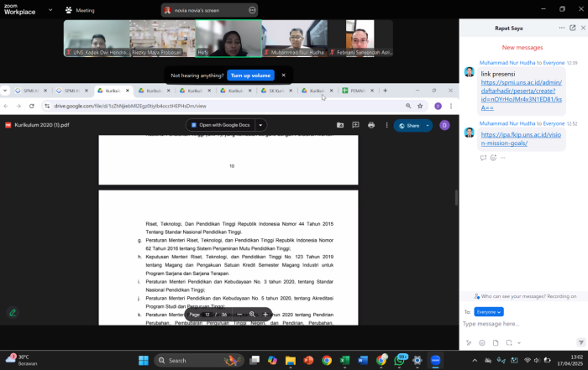Viewport: 588px width, 370px height.
Task: Zoom in on the PDF document
Action: point(265,314)
